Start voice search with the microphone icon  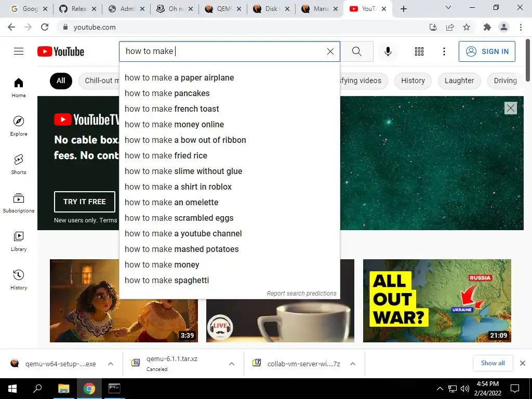click(388, 51)
